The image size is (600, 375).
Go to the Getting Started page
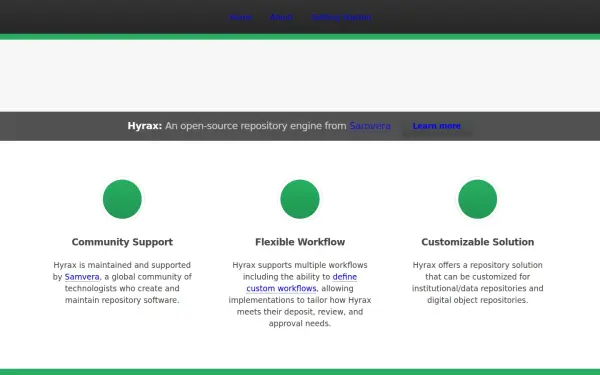coord(341,17)
